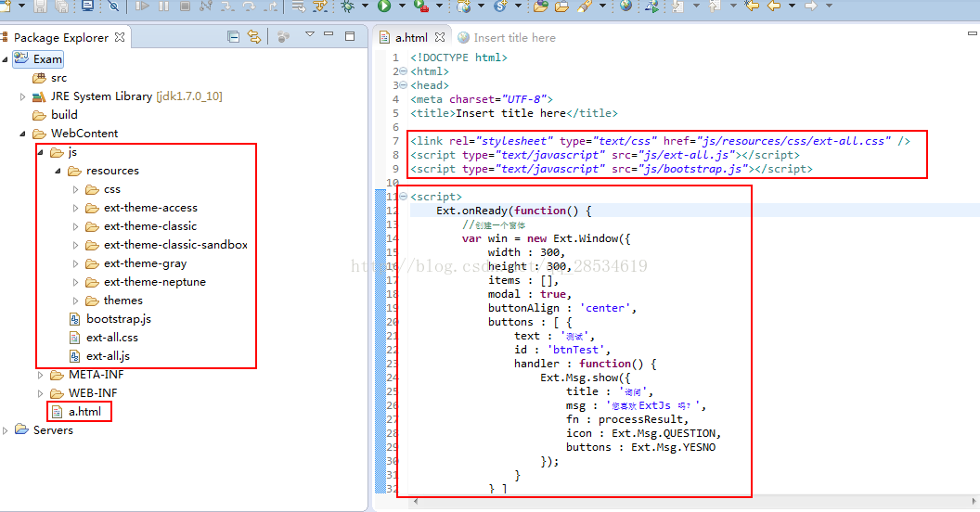Close the a.html editor tab
980x512 pixels.
click(x=440, y=37)
